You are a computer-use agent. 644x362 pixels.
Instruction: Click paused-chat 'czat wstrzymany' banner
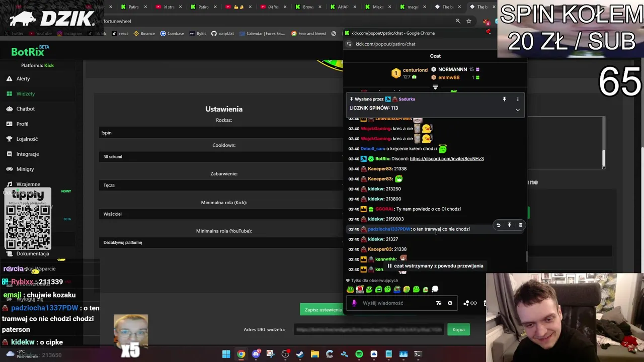pos(435,266)
